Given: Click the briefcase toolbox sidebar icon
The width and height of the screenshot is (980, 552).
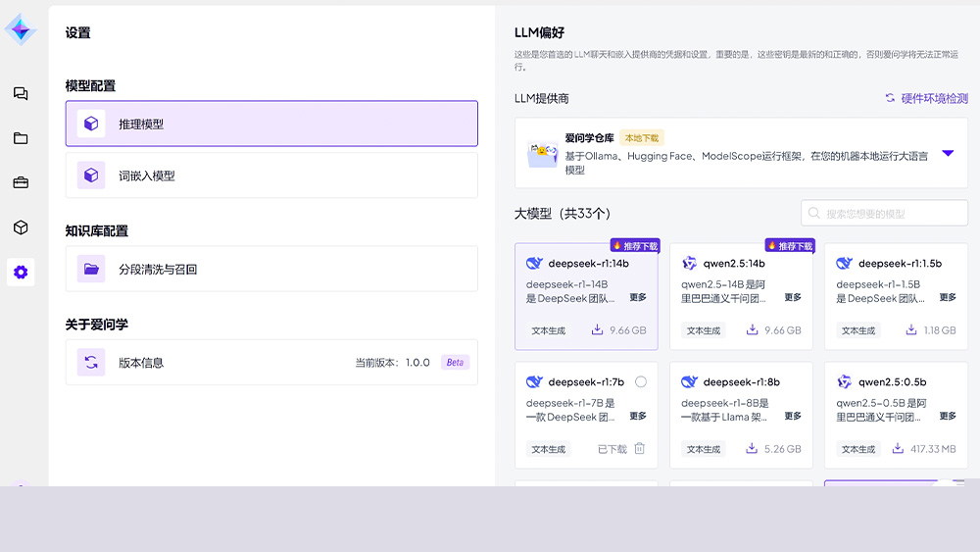Looking at the screenshot, I should [x=21, y=182].
